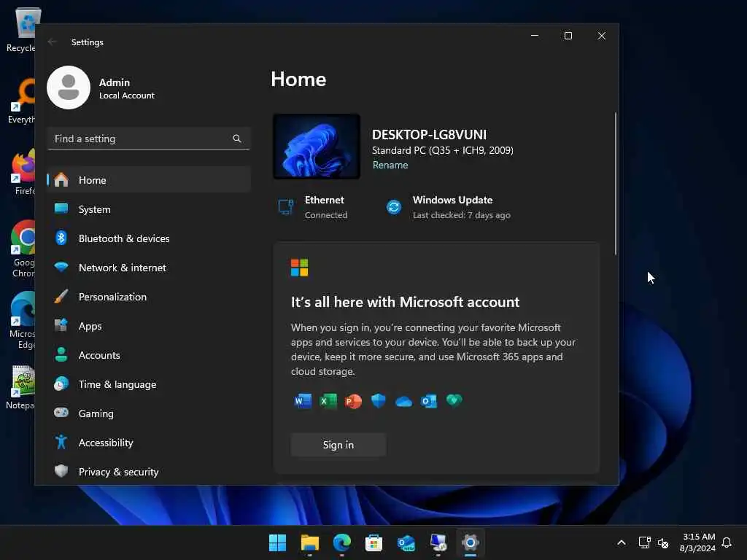Launch Microsoft Edge from taskbar

[341, 542]
